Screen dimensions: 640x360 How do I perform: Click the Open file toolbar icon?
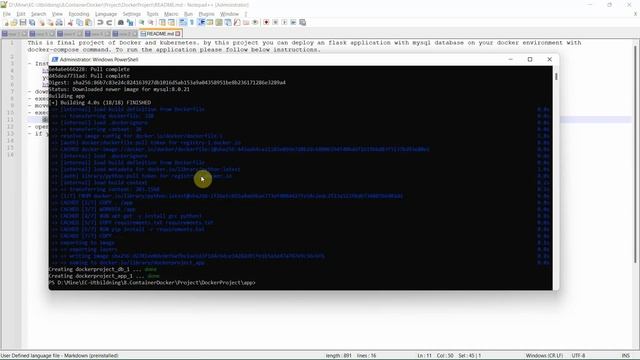14,22
